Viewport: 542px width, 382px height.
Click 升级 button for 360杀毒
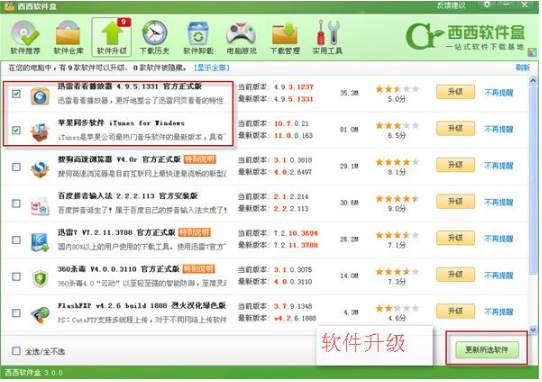[x=455, y=274]
